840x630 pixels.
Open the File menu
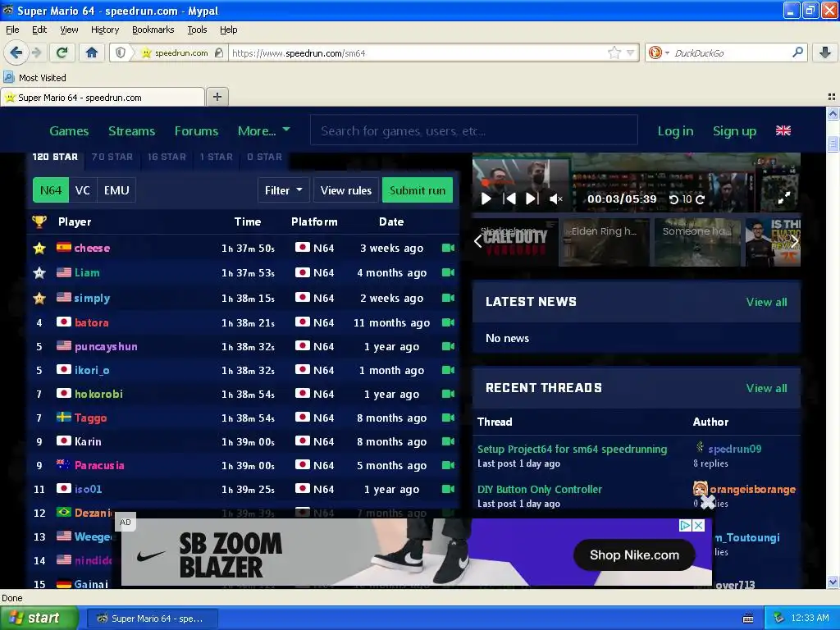12,30
